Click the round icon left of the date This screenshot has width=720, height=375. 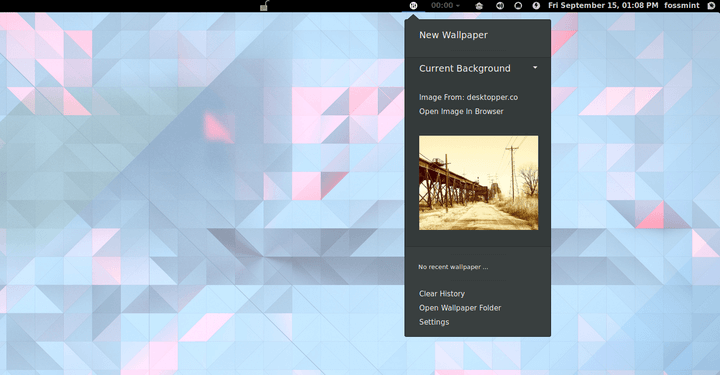(x=536, y=6)
